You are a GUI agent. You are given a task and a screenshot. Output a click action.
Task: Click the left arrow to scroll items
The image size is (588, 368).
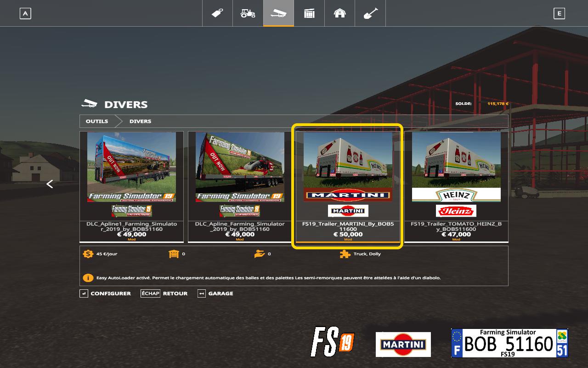(50, 184)
